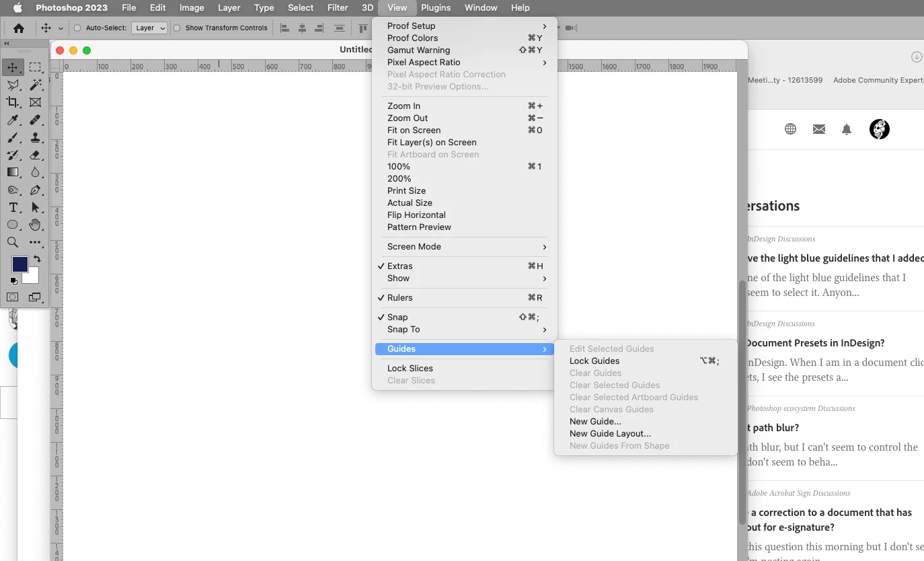Select the Crop tool
The height and width of the screenshot is (561, 924).
coord(13,102)
